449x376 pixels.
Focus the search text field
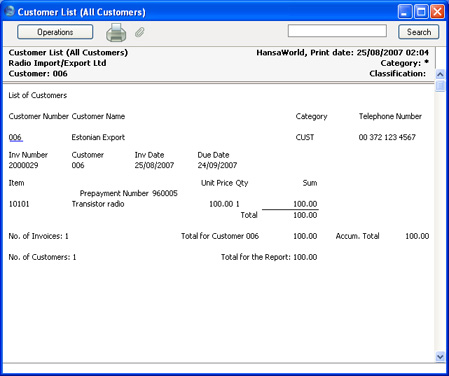pos(337,31)
